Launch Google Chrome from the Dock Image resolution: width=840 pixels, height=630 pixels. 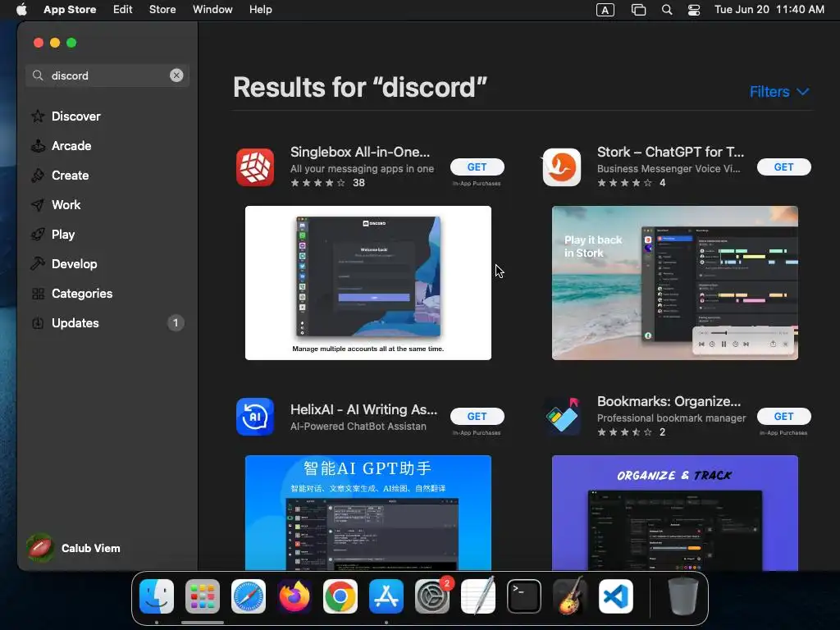[x=340, y=596]
